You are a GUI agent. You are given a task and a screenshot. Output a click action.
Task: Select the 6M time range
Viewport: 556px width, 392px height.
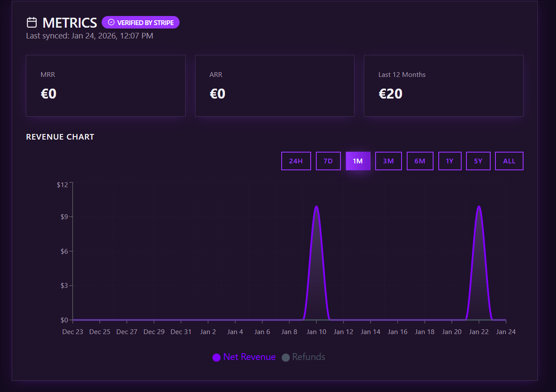click(420, 160)
